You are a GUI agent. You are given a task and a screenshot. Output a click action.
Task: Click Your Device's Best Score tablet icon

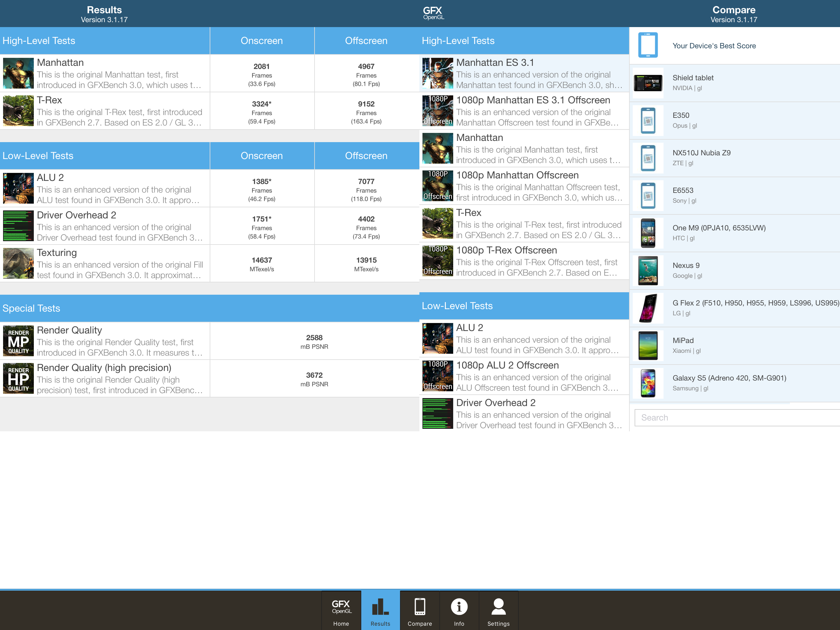click(648, 45)
